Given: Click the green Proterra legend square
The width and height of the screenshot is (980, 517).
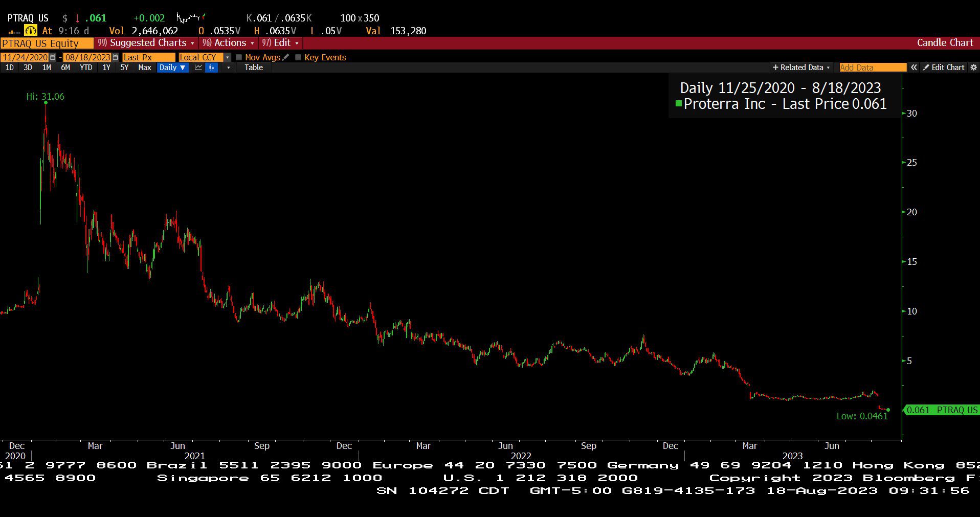Looking at the screenshot, I should pos(679,104).
